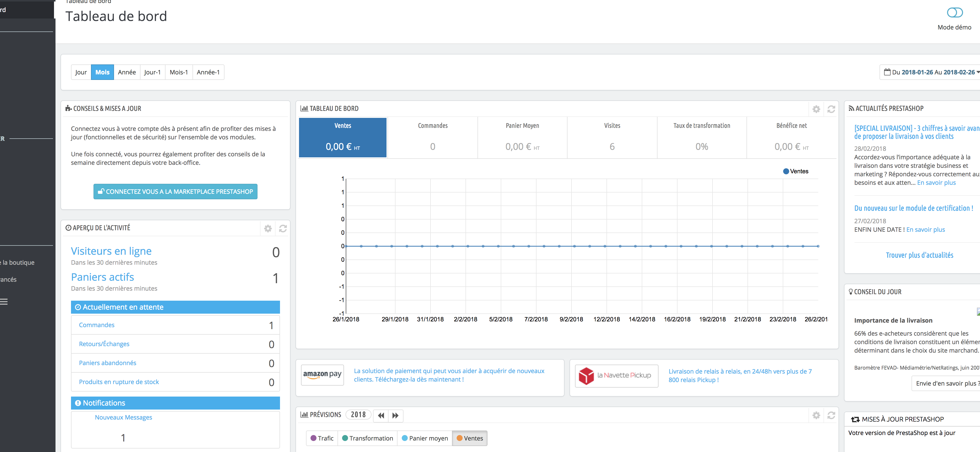The height and width of the screenshot is (452, 980).
Task: Toggle Transformation series in Prévisions chart
Action: (x=367, y=438)
